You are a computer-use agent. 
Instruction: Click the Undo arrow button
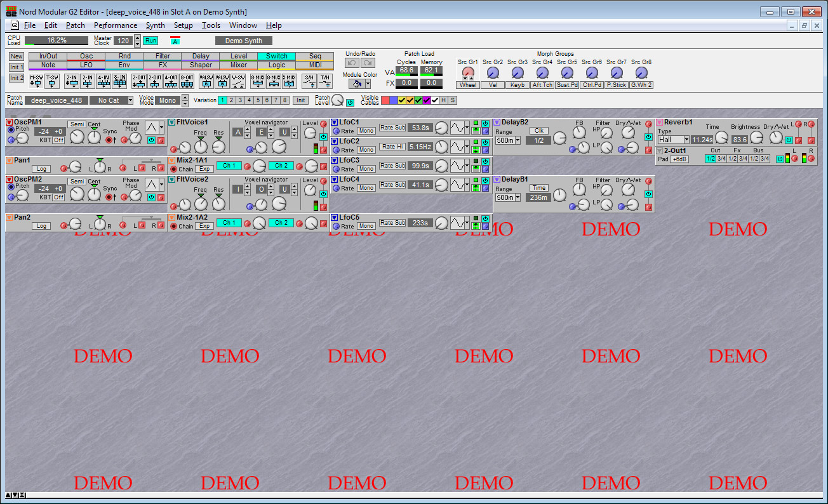pyautogui.click(x=352, y=63)
